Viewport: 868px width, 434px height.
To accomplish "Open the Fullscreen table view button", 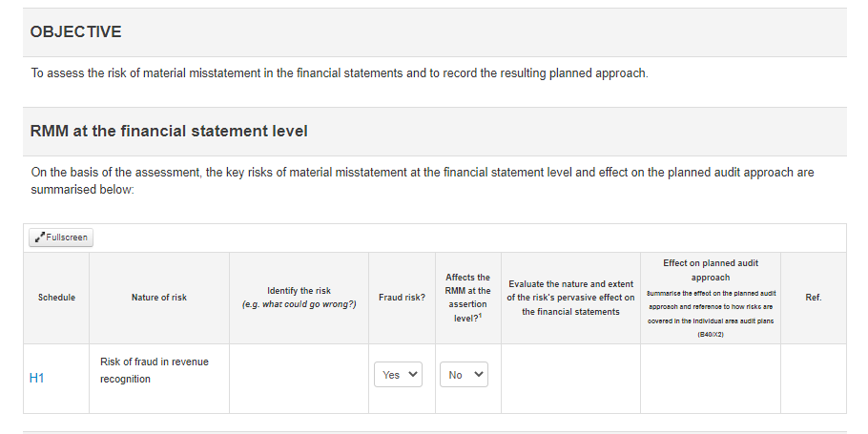I will pos(61,238).
